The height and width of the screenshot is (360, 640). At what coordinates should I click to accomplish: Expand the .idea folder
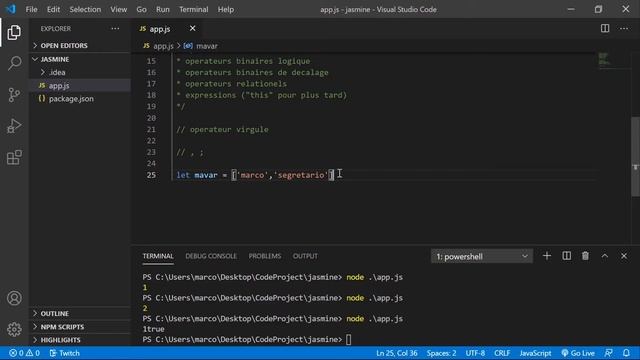pyautogui.click(x=80, y=72)
